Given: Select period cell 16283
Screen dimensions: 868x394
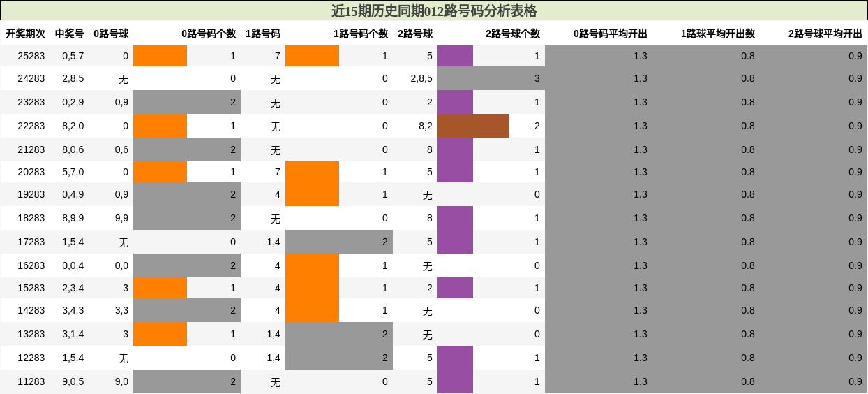Looking at the screenshot, I should [31, 265].
